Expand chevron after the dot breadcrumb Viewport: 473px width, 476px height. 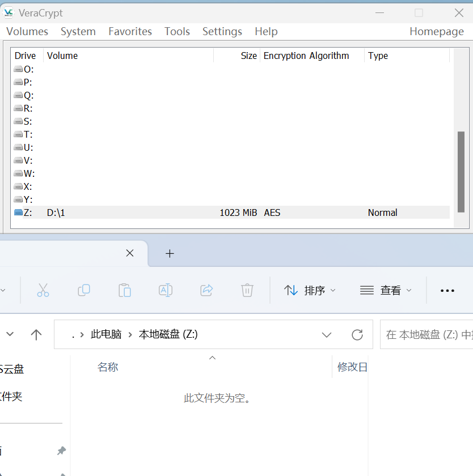[82, 335]
